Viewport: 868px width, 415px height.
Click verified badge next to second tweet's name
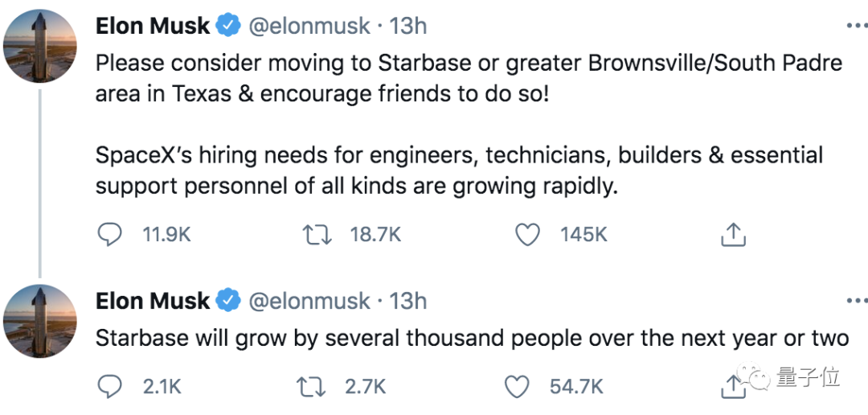point(229,301)
